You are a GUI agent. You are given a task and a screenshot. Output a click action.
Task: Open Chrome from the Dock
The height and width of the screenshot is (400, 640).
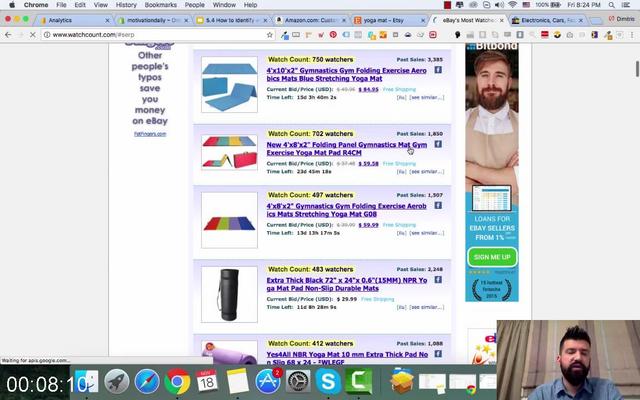click(177, 382)
